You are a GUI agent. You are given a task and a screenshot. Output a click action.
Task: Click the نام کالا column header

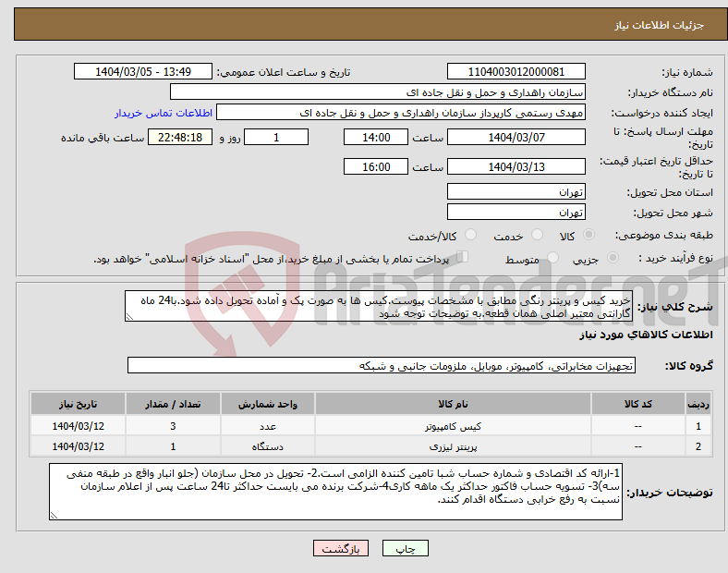point(453,404)
